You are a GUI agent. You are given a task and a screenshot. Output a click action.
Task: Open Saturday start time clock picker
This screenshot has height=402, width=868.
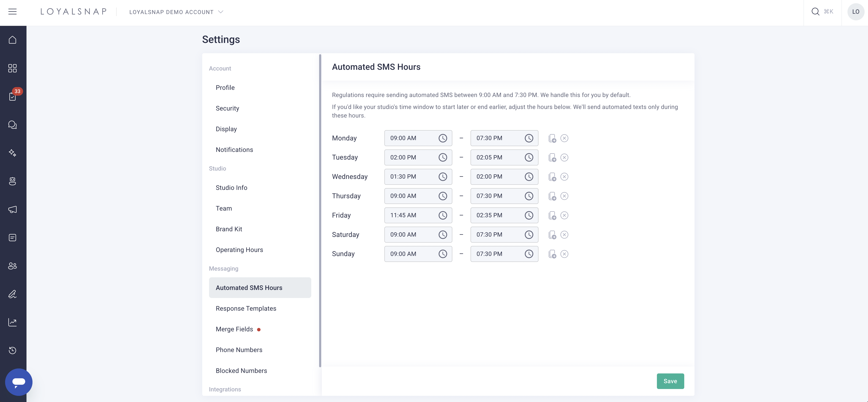443,235
